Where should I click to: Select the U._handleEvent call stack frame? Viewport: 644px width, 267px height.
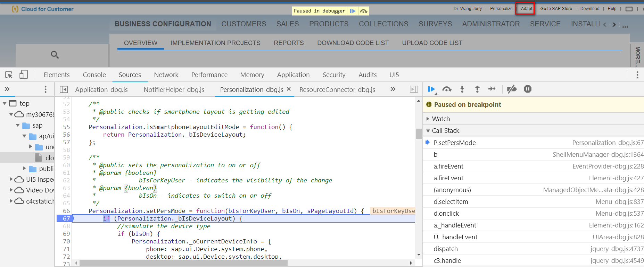pos(534,237)
